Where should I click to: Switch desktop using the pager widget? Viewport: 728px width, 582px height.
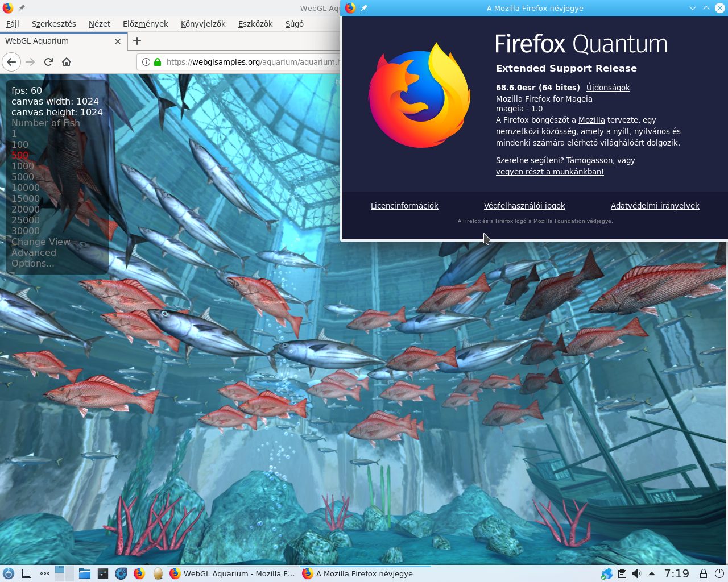pyautogui.click(x=64, y=573)
